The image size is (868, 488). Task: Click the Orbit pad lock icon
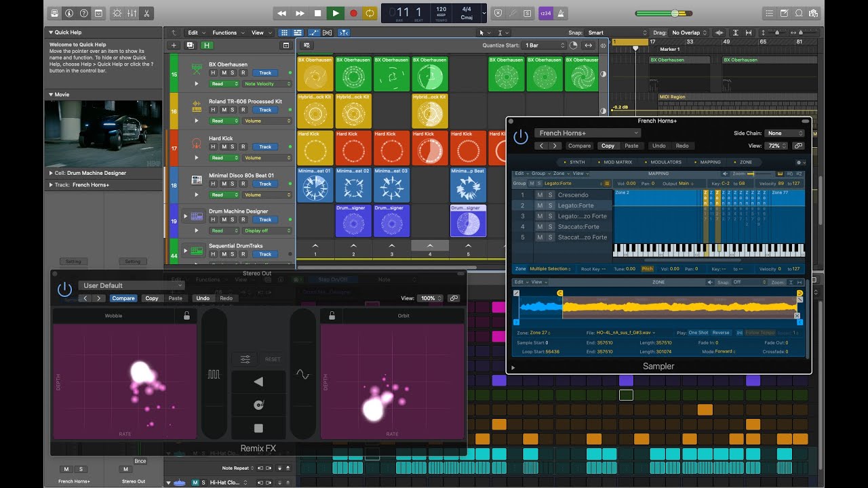click(x=332, y=316)
